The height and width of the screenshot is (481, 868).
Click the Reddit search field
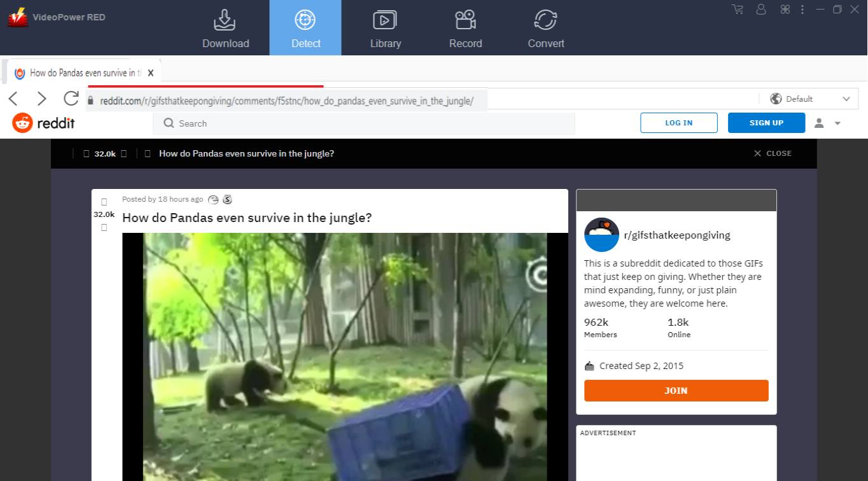click(x=369, y=123)
